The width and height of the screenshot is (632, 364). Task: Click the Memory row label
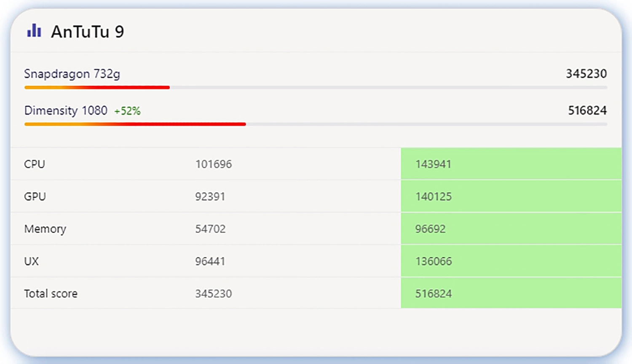(x=45, y=229)
